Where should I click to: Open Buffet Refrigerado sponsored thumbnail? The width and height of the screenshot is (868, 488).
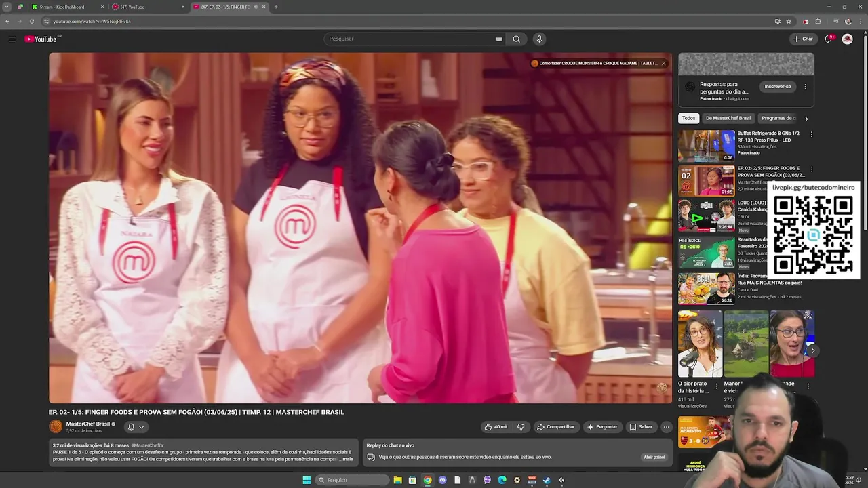[707, 146]
